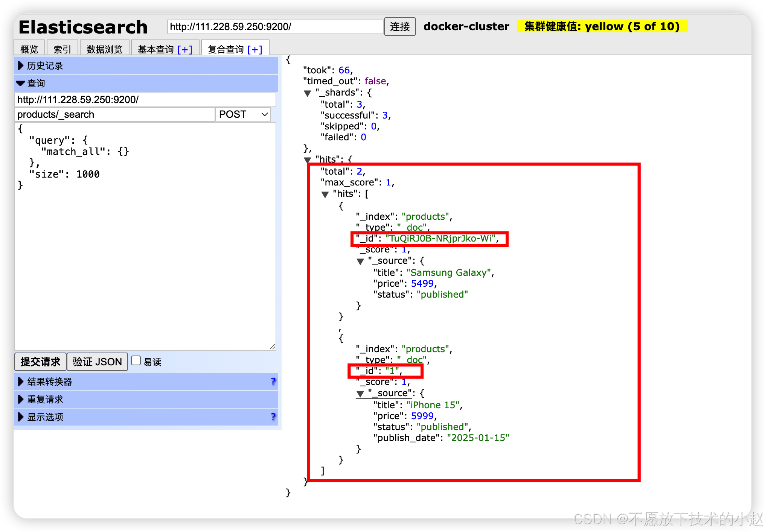This screenshot has width=765, height=532.
Task: Click help question mark beside 结果转换器
Action: pyautogui.click(x=273, y=382)
